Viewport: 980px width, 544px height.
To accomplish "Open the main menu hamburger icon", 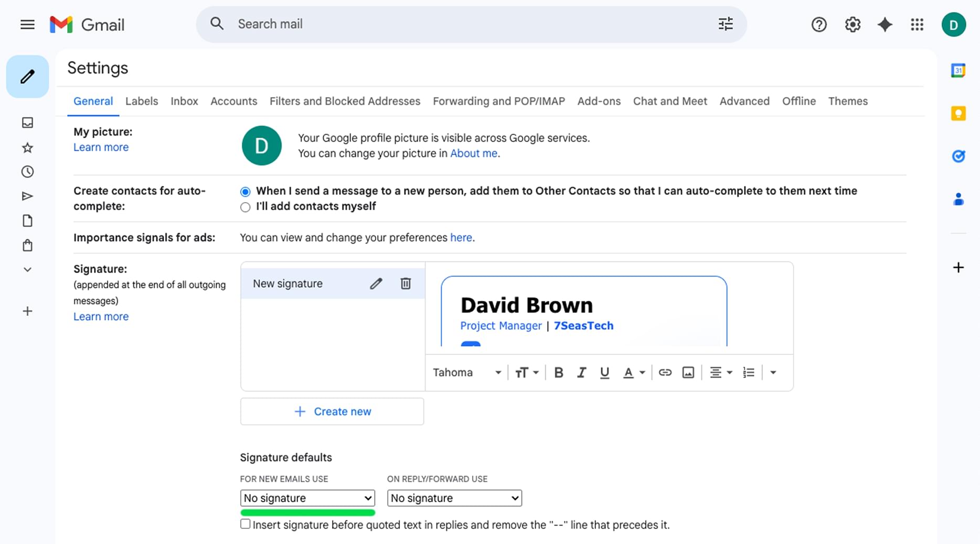I will [x=27, y=24].
